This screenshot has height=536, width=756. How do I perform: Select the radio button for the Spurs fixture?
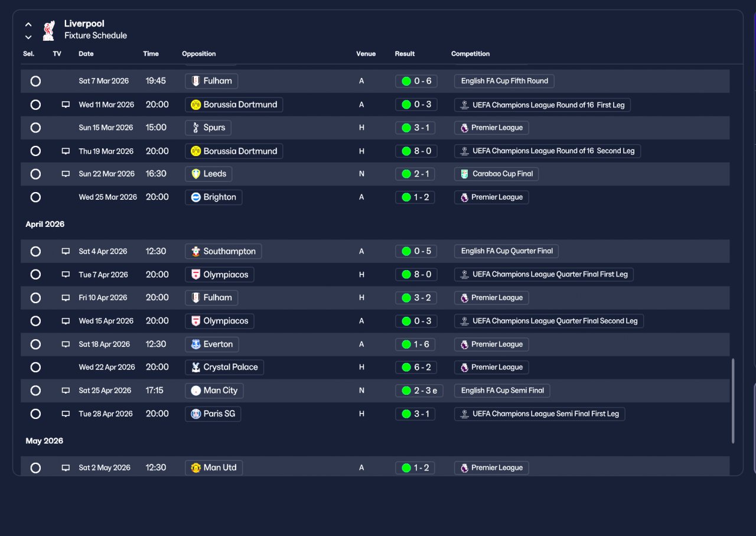[x=35, y=128]
